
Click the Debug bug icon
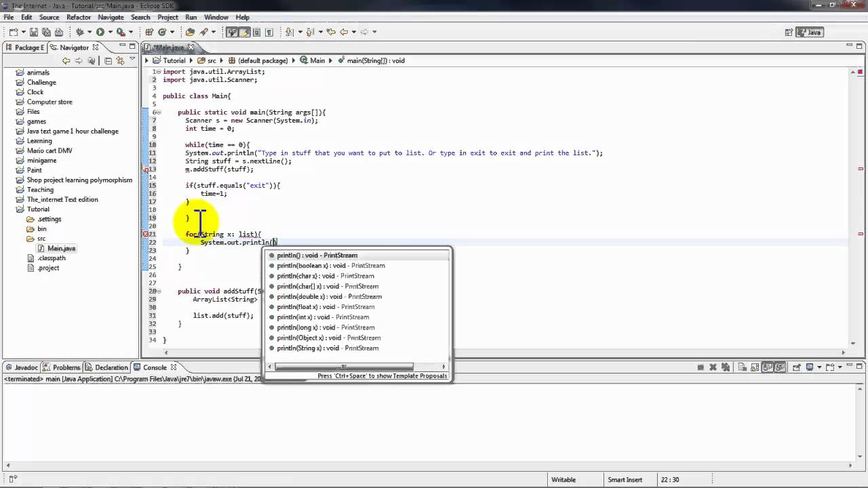(79, 32)
